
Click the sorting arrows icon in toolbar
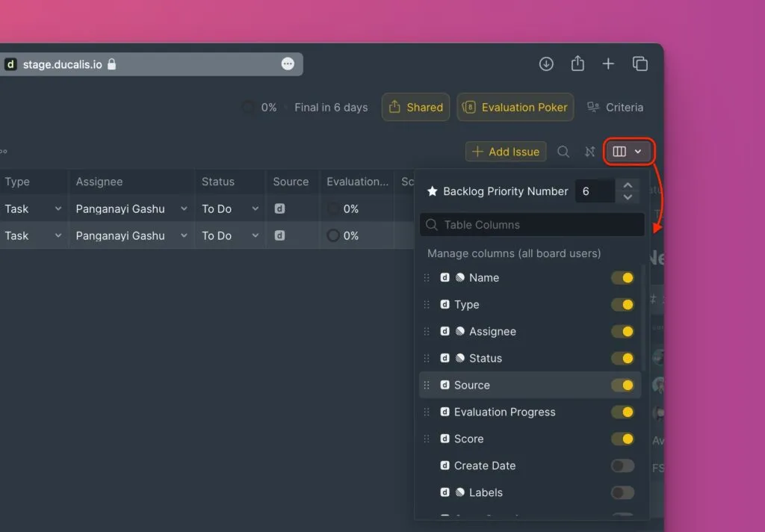[x=590, y=152]
